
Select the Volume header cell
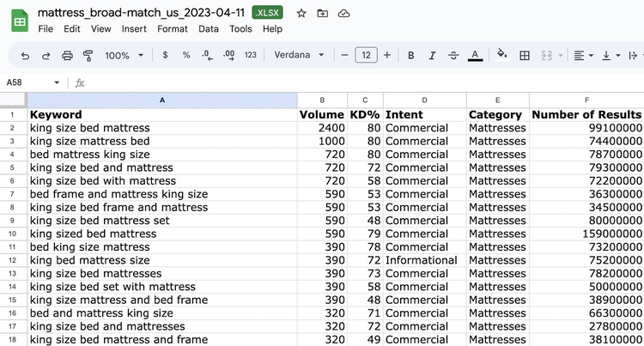[x=322, y=114]
